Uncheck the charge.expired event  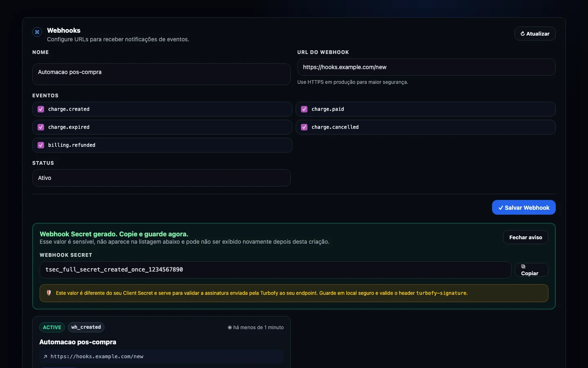coord(41,127)
